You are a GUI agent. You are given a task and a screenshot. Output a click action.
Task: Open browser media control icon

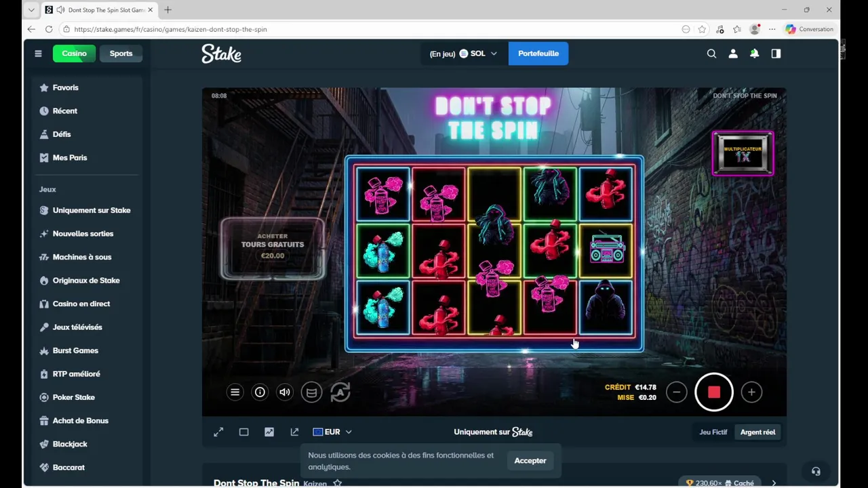pyautogui.click(x=719, y=29)
